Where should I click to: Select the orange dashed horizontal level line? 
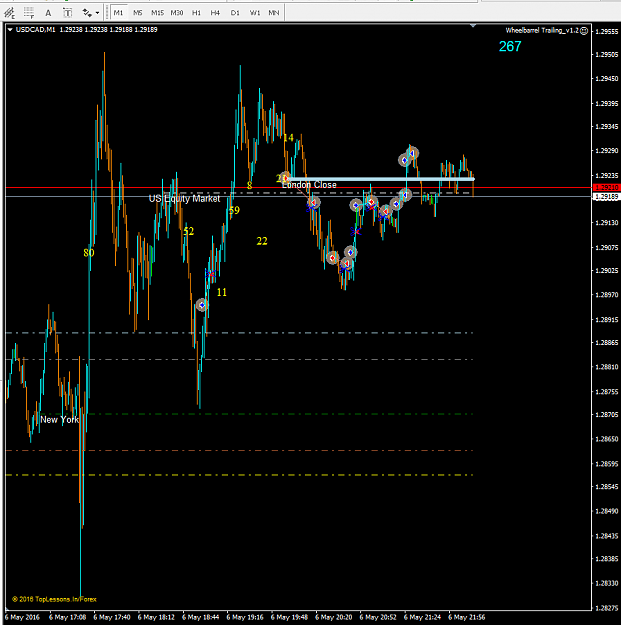tap(239, 450)
